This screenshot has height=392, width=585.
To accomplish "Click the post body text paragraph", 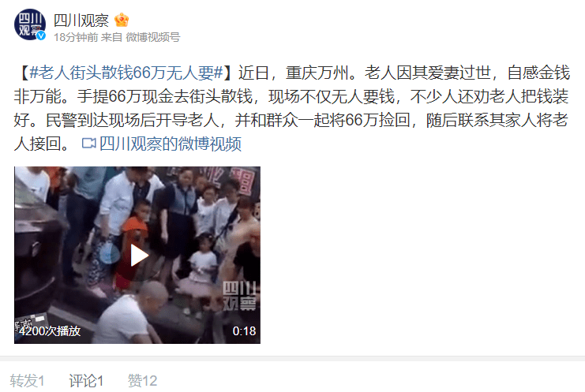I will pyautogui.click(x=292, y=108).
